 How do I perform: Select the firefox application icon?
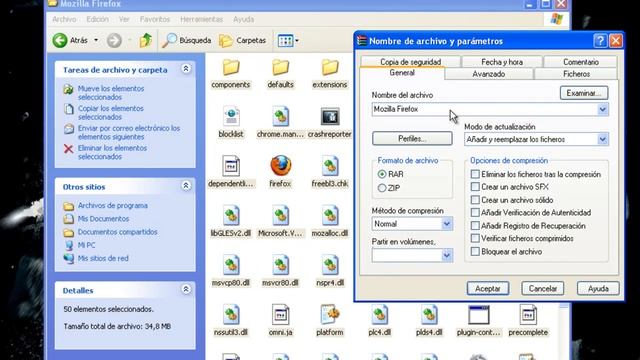281,166
